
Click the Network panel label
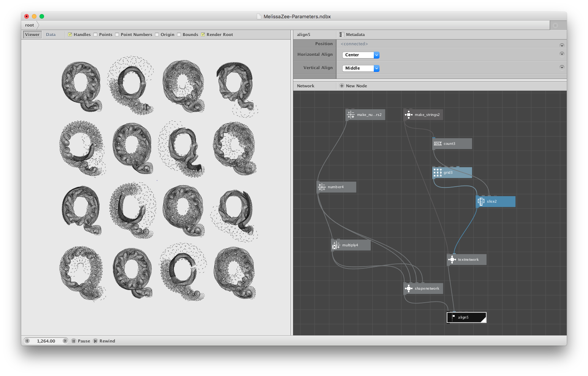(x=306, y=86)
